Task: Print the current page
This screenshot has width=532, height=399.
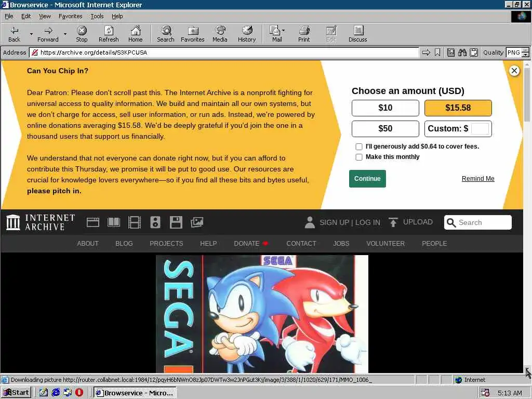Action: [304, 34]
